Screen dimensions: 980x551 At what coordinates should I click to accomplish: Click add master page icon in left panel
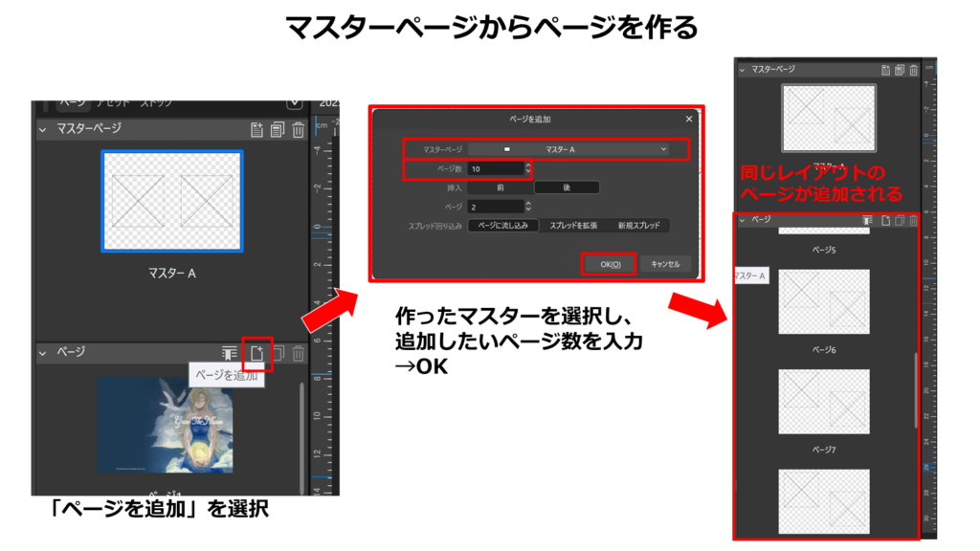coord(256,130)
